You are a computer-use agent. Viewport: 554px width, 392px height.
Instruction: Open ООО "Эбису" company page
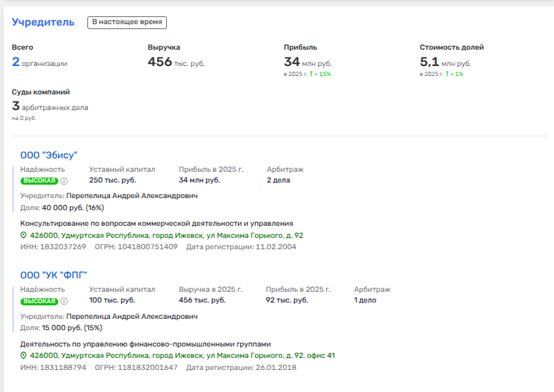coord(49,156)
